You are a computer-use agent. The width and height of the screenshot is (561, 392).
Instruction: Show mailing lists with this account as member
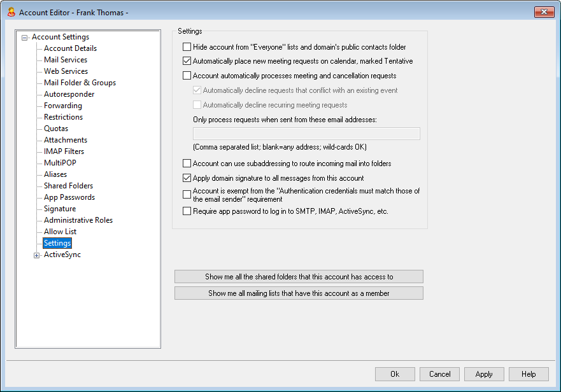point(299,293)
